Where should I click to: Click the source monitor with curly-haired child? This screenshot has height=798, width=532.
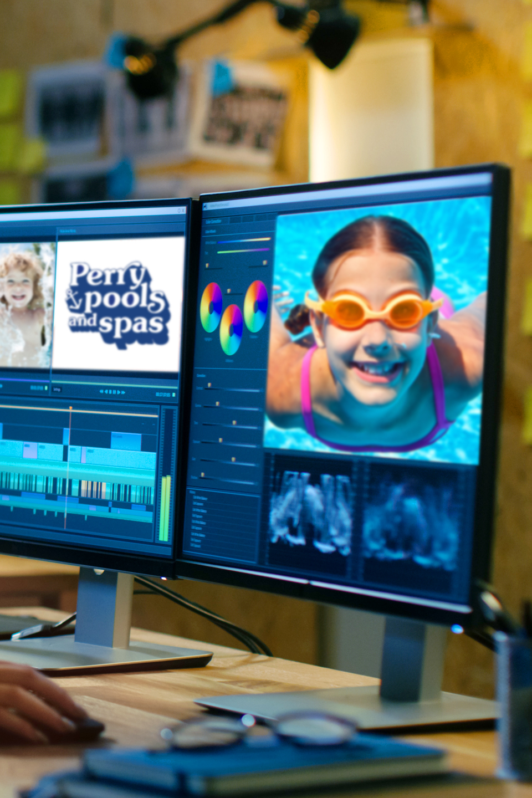(x=23, y=304)
